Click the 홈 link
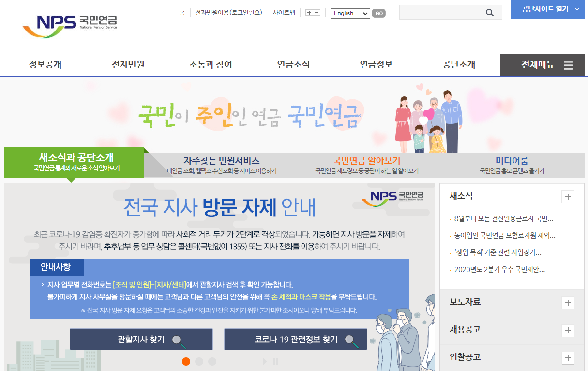This screenshot has height=371, width=588. click(x=182, y=13)
